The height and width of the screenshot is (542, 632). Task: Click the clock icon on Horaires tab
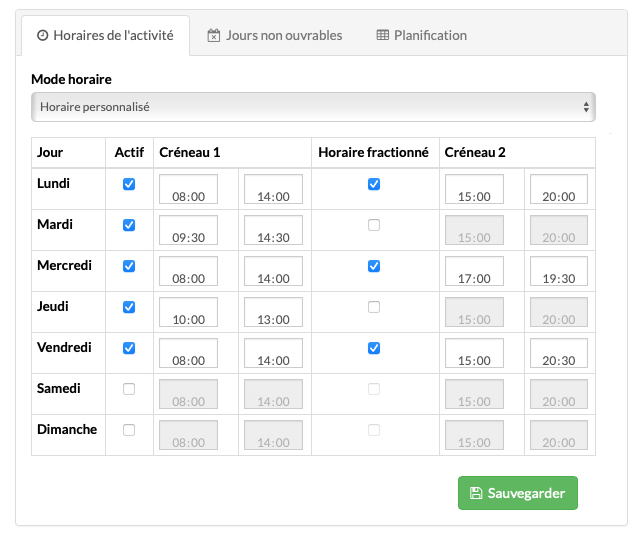click(42, 35)
